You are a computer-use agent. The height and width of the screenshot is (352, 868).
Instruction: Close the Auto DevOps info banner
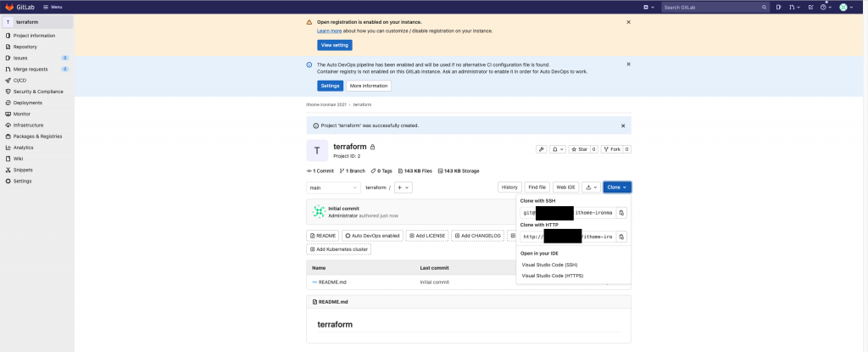[628, 64]
